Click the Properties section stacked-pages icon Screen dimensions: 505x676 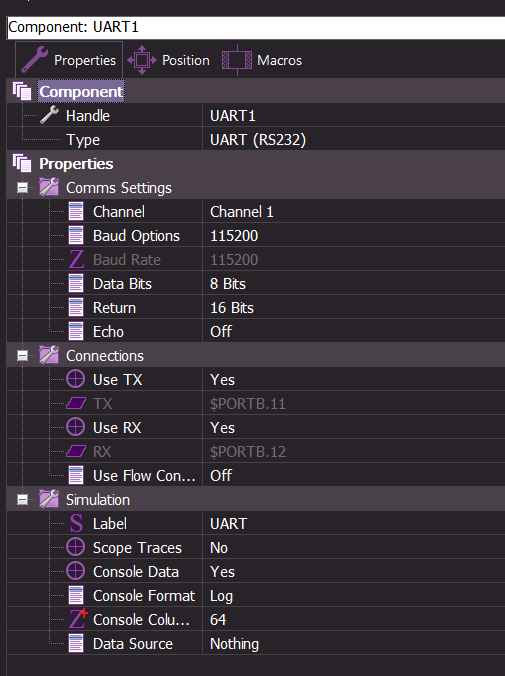tap(22, 163)
